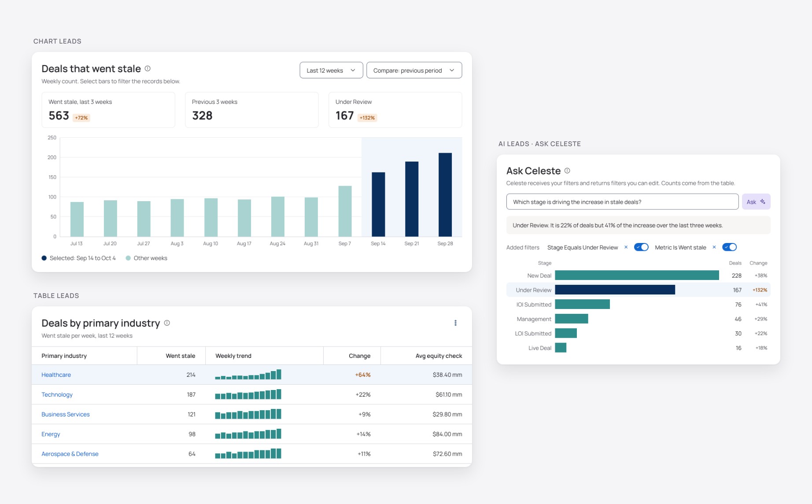This screenshot has width=812, height=504.
Task: Toggle the Stage Equals Under Review filter switch
Action: [x=641, y=247]
